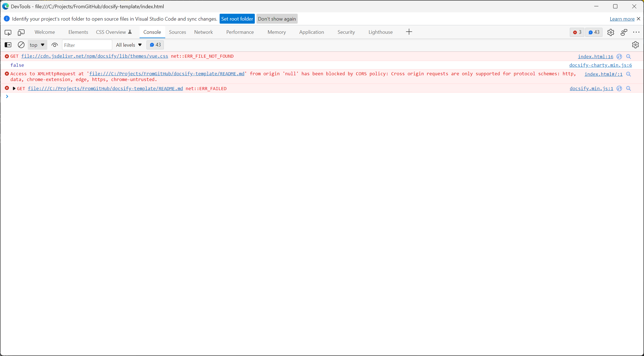Open the top JavaScript context dropdown

(x=37, y=45)
